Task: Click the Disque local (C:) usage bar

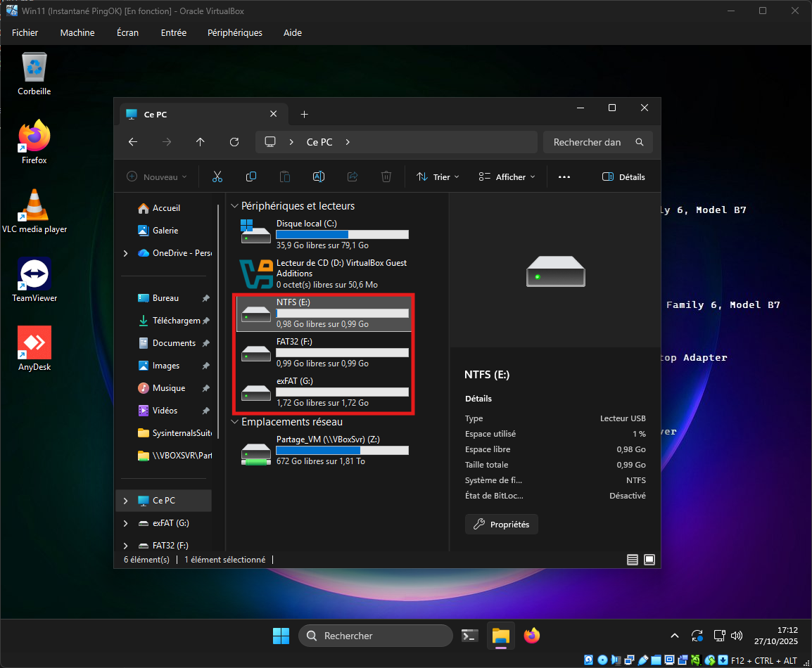Action: (x=342, y=235)
